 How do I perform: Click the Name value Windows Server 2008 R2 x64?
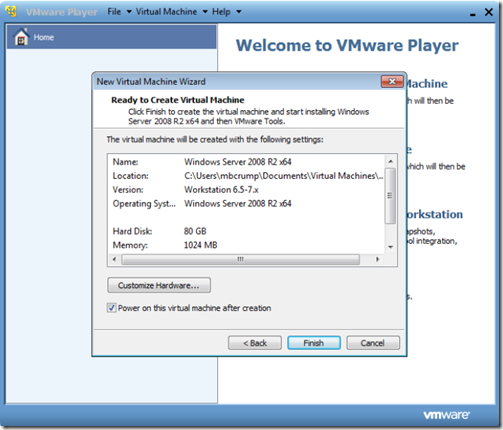click(x=238, y=162)
